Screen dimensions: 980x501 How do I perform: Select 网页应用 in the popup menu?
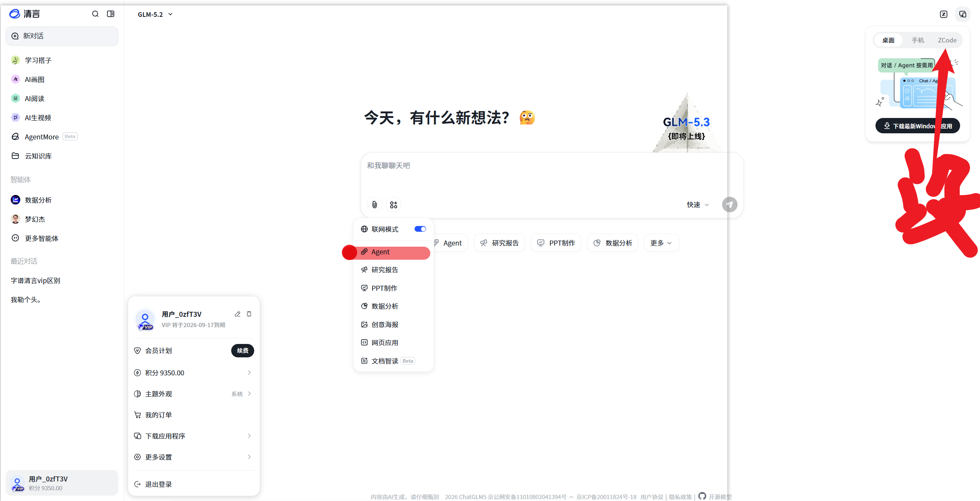click(x=394, y=343)
